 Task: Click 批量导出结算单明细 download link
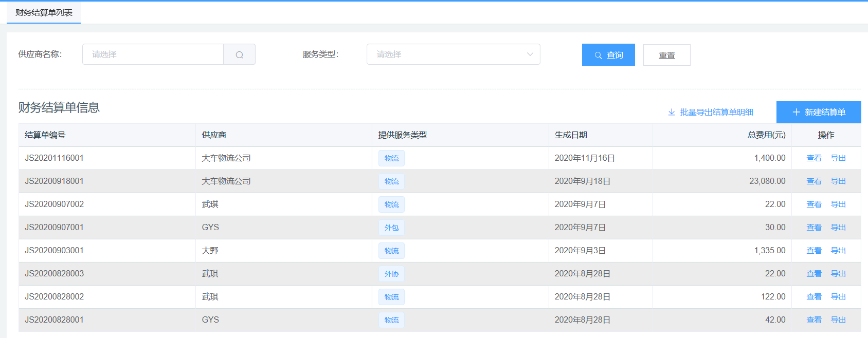coord(711,112)
